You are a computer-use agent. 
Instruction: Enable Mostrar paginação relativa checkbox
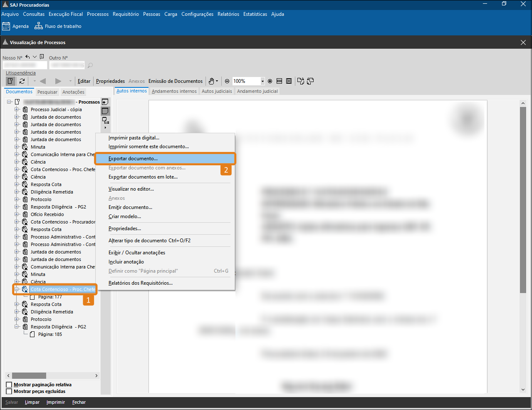pos(9,385)
